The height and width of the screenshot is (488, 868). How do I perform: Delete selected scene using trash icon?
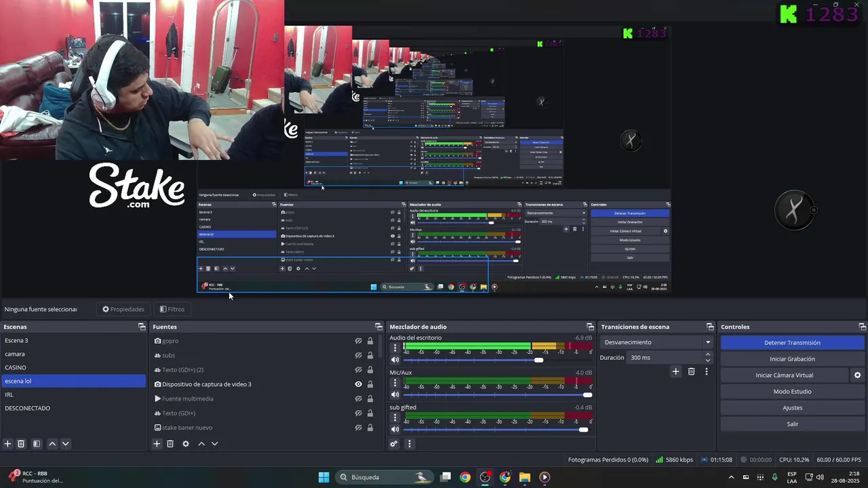click(21, 444)
